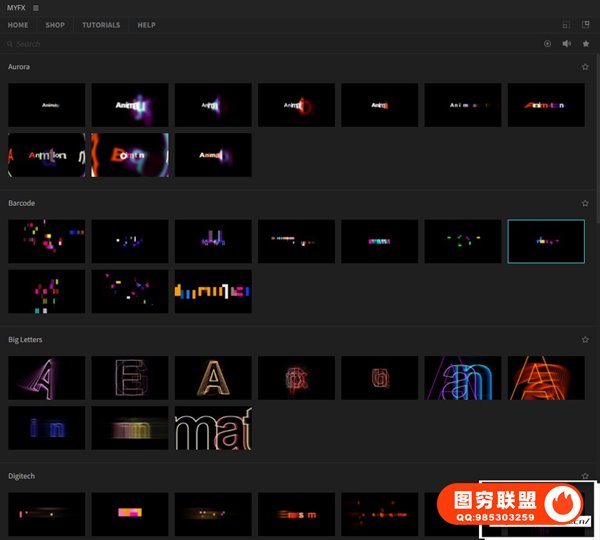The height and width of the screenshot is (540, 600).
Task: Click the preview play icon beside search
Action: pyautogui.click(x=547, y=44)
